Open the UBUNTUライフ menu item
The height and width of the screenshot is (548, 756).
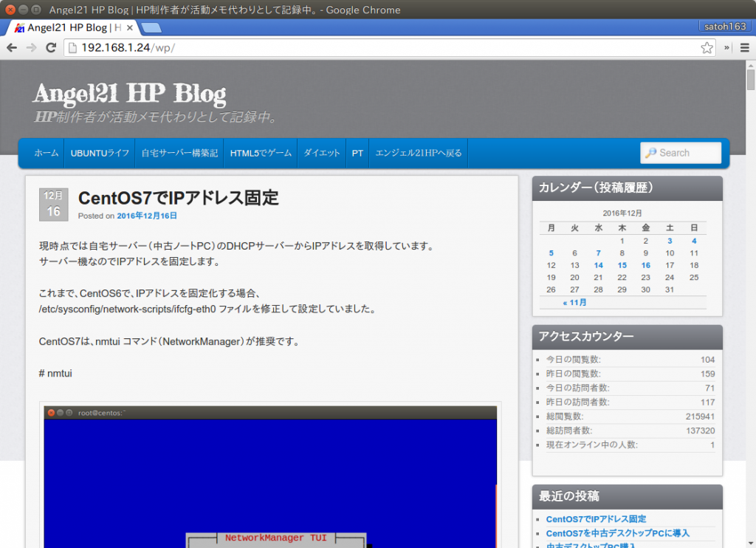tap(100, 153)
